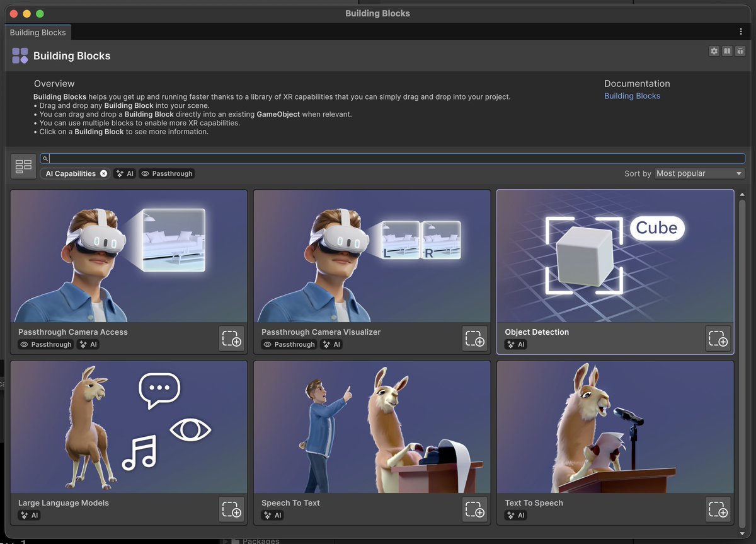Add Text To Speech block to scene
The image size is (756, 544).
(x=718, y=509)
